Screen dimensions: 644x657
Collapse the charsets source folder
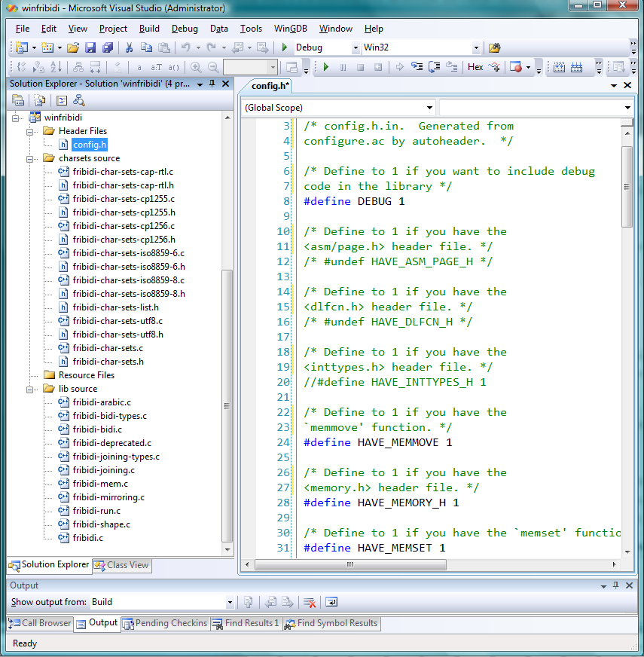coord(29,159)
